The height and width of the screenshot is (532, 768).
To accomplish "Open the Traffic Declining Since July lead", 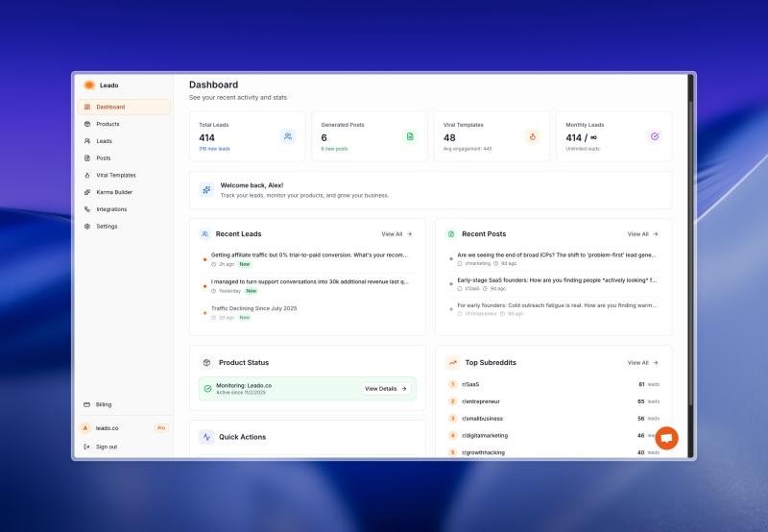I will [x=254, y=308].
